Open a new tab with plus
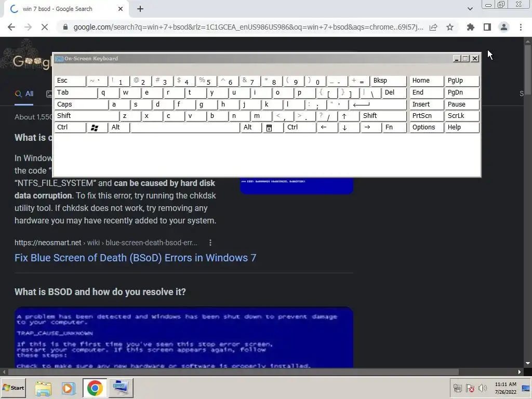This screenshot has height=399, width=532. point(140,9)
